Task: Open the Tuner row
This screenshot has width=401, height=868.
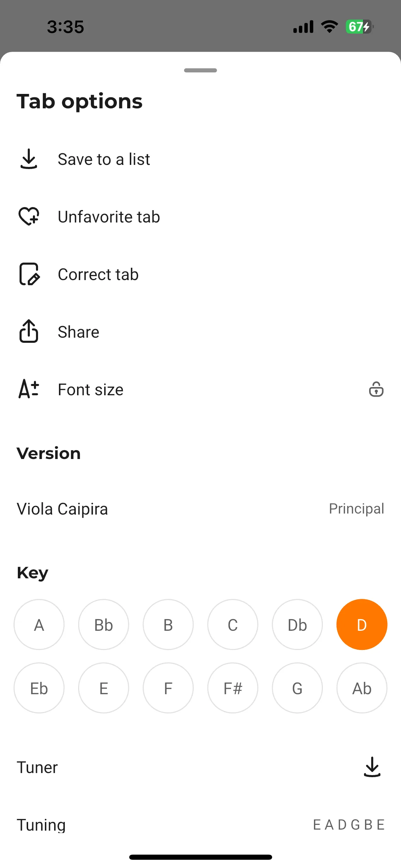Action: tap(200, 767)
